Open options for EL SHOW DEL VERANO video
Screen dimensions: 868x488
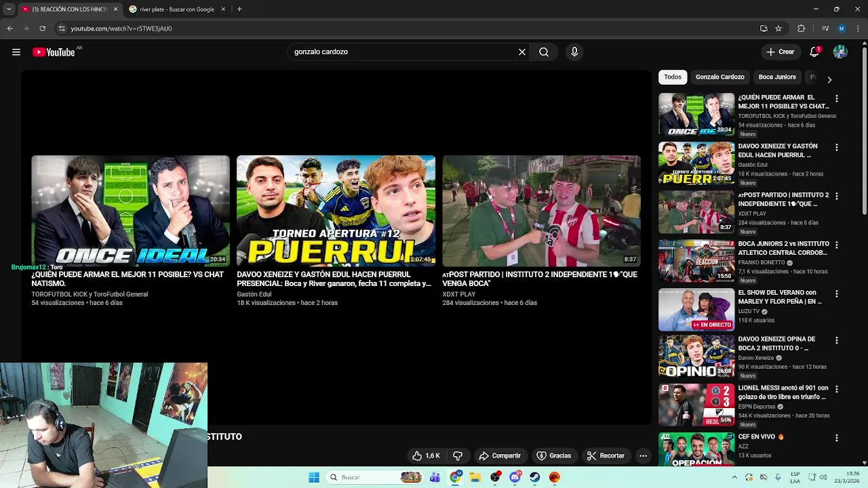[836, 295]
